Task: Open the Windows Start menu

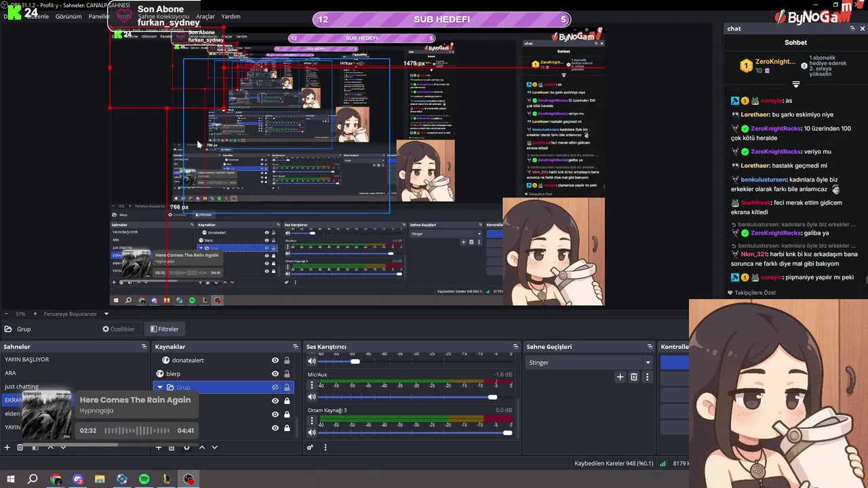Action: [x=11, y=479]
